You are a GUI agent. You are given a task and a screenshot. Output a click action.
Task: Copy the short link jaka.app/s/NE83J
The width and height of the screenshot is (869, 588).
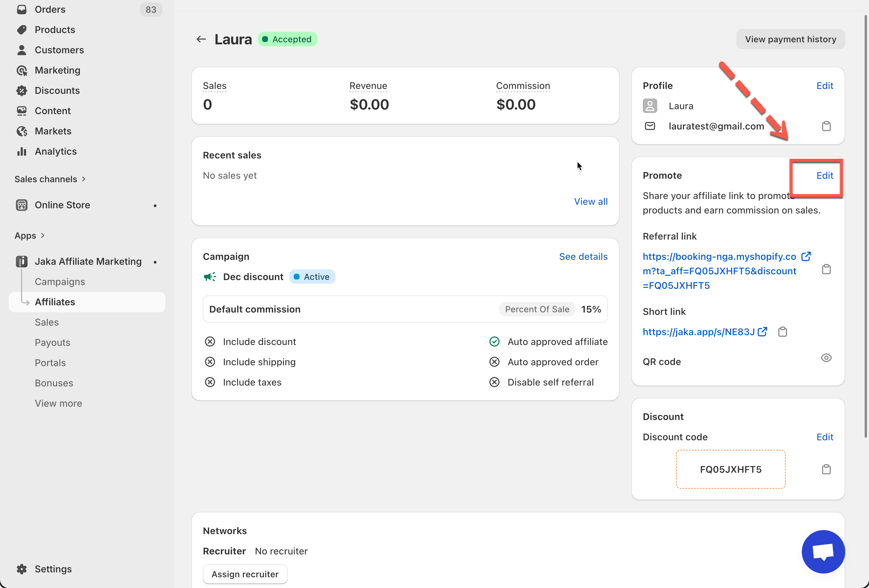point(782,332)
